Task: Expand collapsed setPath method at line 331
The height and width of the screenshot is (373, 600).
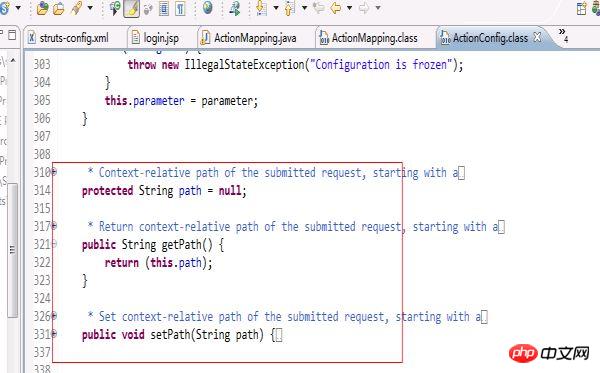Action: pyautogui.click(x=54, y=334)
